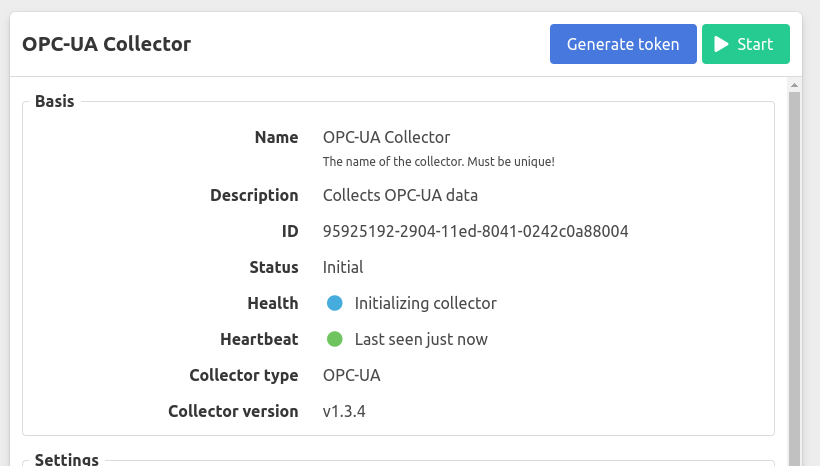Click the blue Health status indicator dot

pyautogui.click(x=335, y=303)
